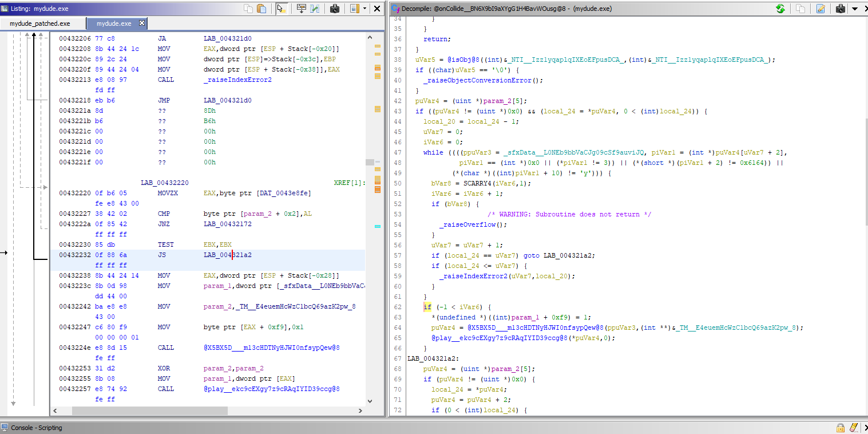Click the overview margin display icon
Screen dimensions: 868x434
(355, 9)
